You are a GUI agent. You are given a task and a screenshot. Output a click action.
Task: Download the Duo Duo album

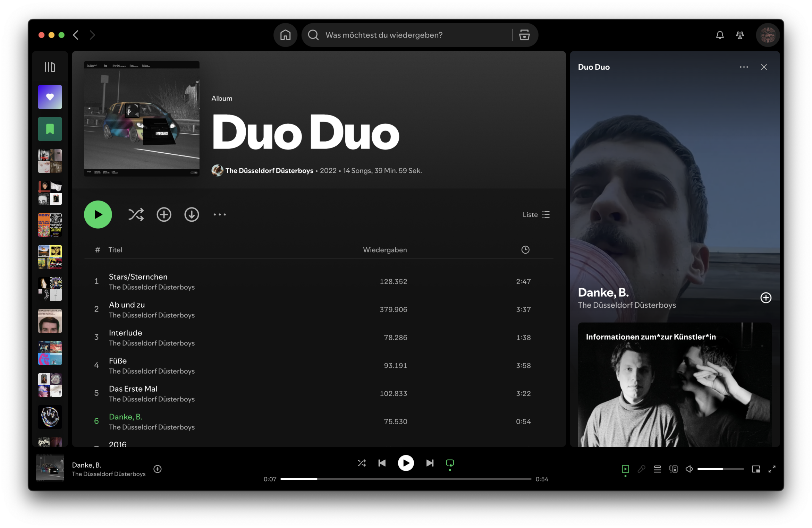[x=192, y=215]
